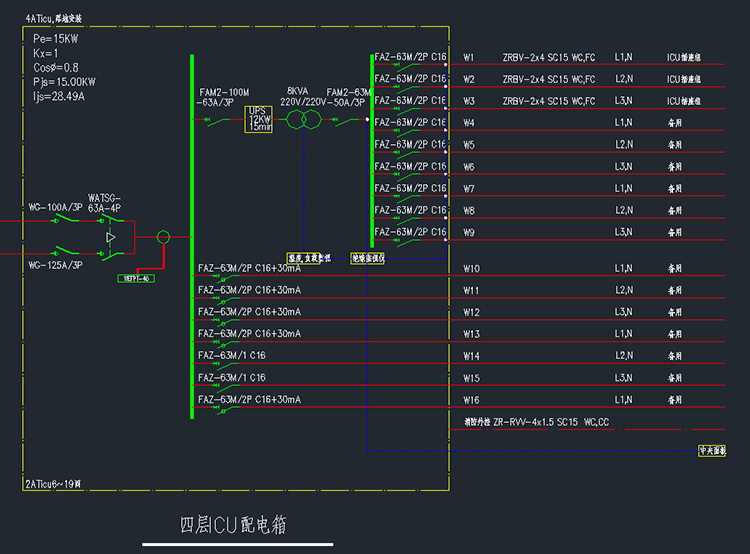This screenshot has width=750, height=554.
Task: Click the '备用' spare label on row W4
Action: pyautogui.click(x=674, y=123)
